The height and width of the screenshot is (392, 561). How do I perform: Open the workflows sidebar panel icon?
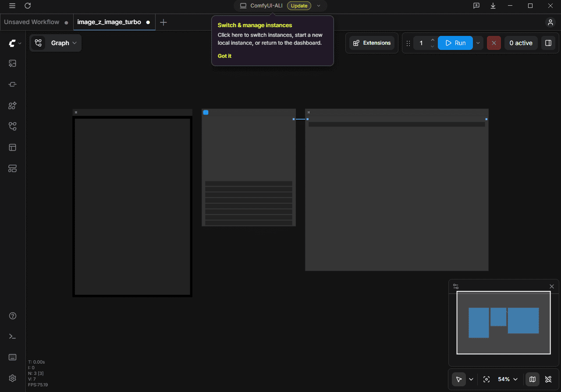tap(13, 127)
